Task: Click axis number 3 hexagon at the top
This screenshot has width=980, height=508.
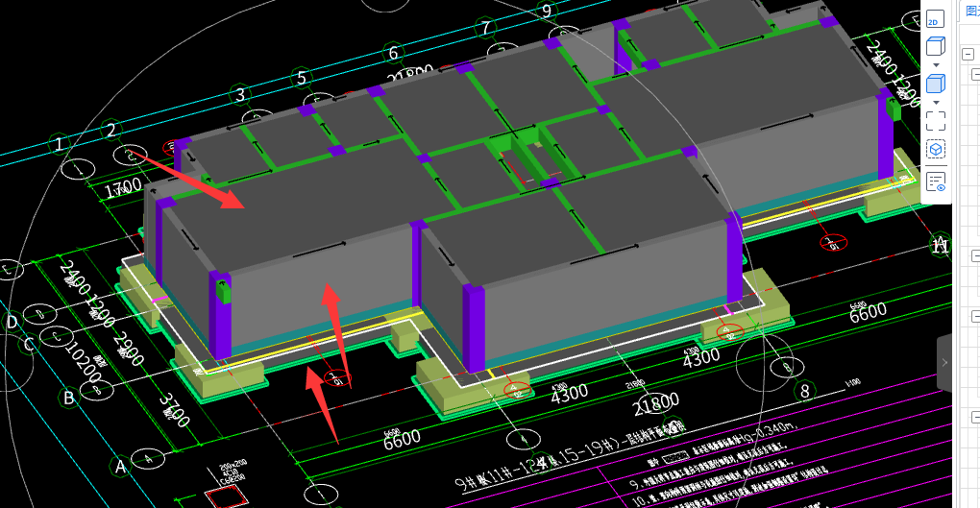Action: (x=240, y=95)
